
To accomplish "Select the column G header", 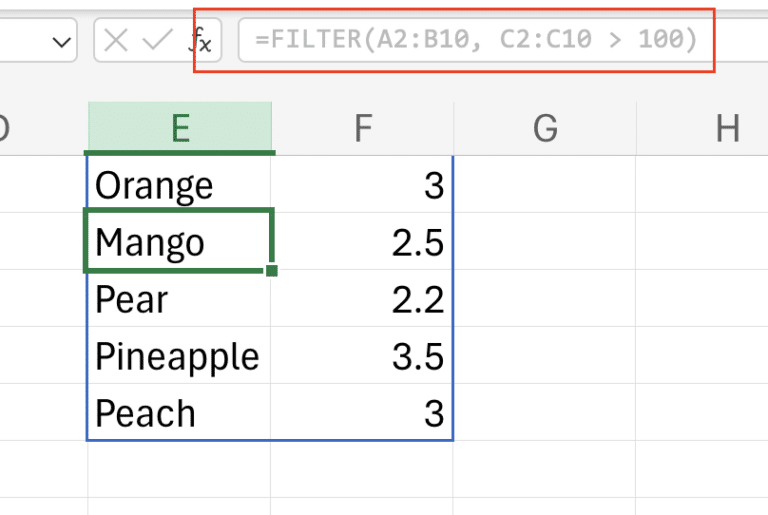I will pyautogui.click(x=545, y=128).
